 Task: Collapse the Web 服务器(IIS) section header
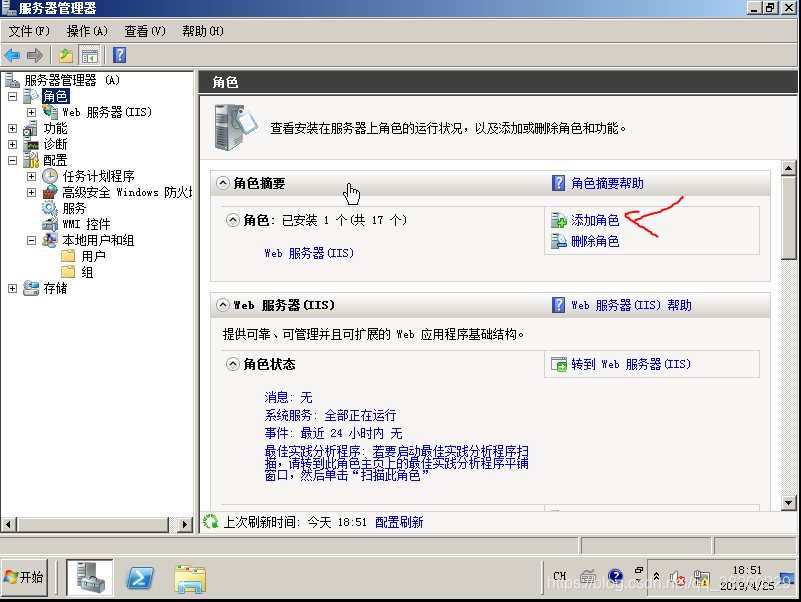click(223, 305)
